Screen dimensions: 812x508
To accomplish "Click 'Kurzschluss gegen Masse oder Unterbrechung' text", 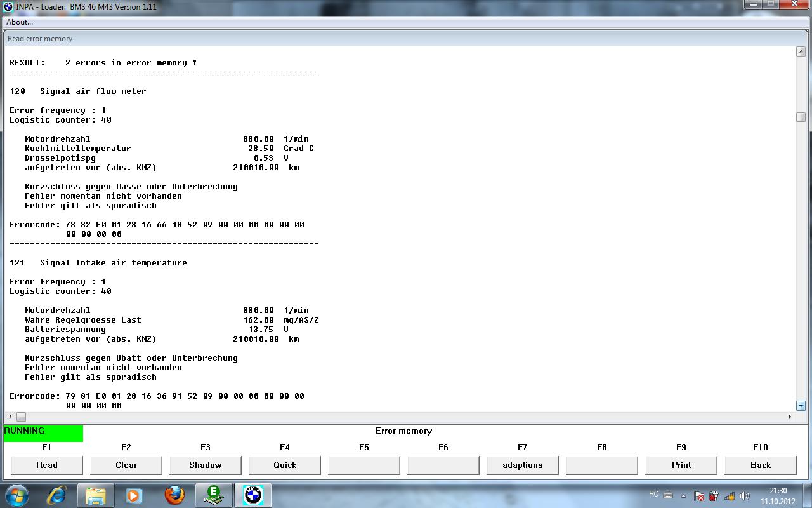I will click(131, 187).
